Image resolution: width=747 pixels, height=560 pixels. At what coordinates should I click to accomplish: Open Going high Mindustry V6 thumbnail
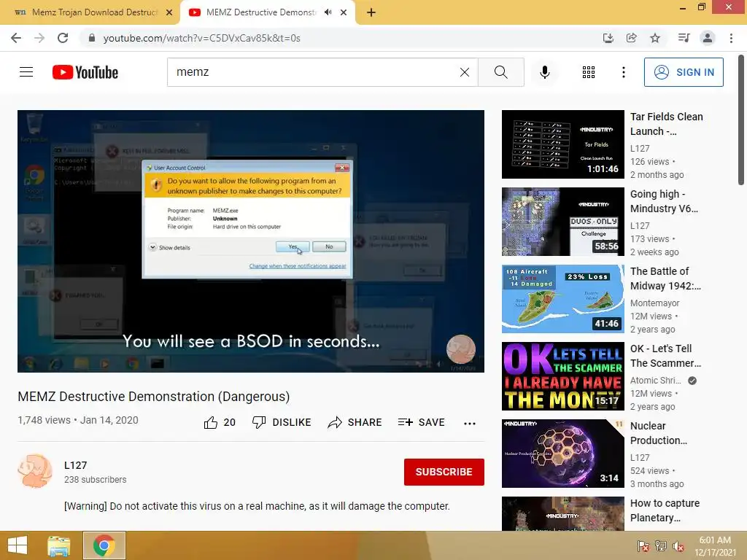[x=562, y=222]
